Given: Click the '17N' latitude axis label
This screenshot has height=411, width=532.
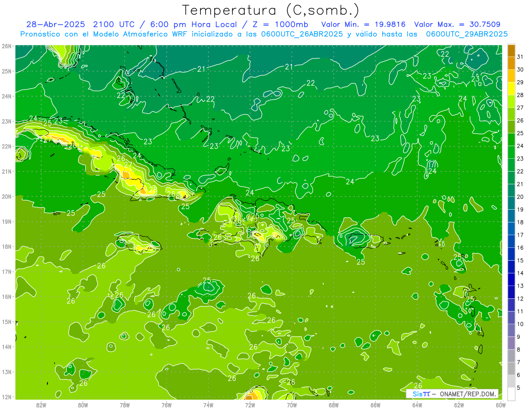Looking at the screenshot, I should click(7, 271).
